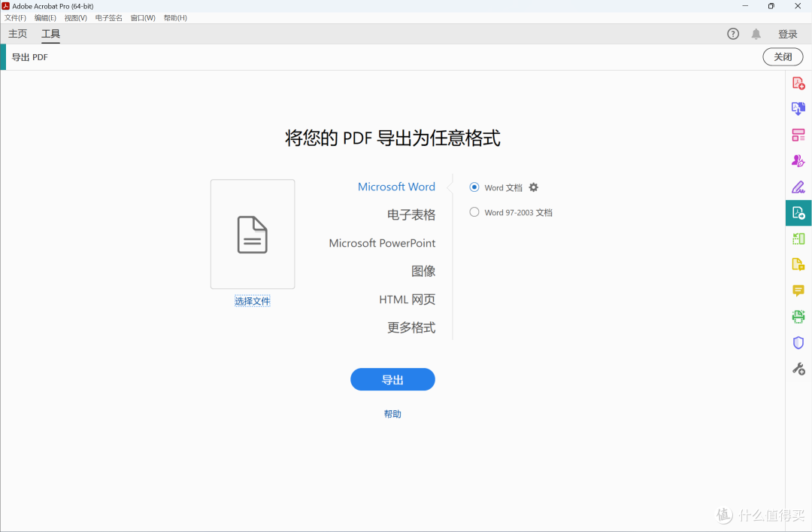Open the More Tools wrench icon

(798, 369)
